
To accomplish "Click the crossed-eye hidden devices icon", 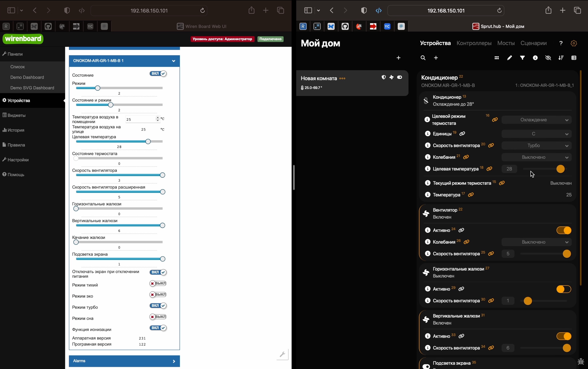I will (548, 58).
